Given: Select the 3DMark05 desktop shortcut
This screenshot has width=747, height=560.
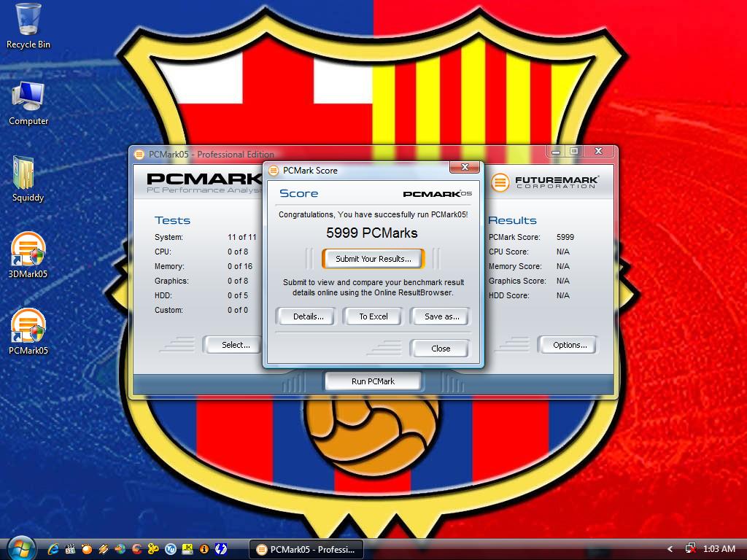Looking at the screenshot, I should point(28,254).
